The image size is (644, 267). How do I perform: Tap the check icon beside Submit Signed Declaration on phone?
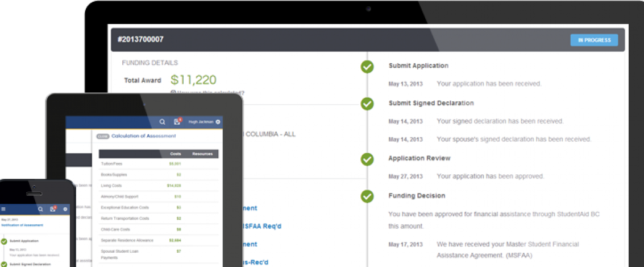pos(4,265)
